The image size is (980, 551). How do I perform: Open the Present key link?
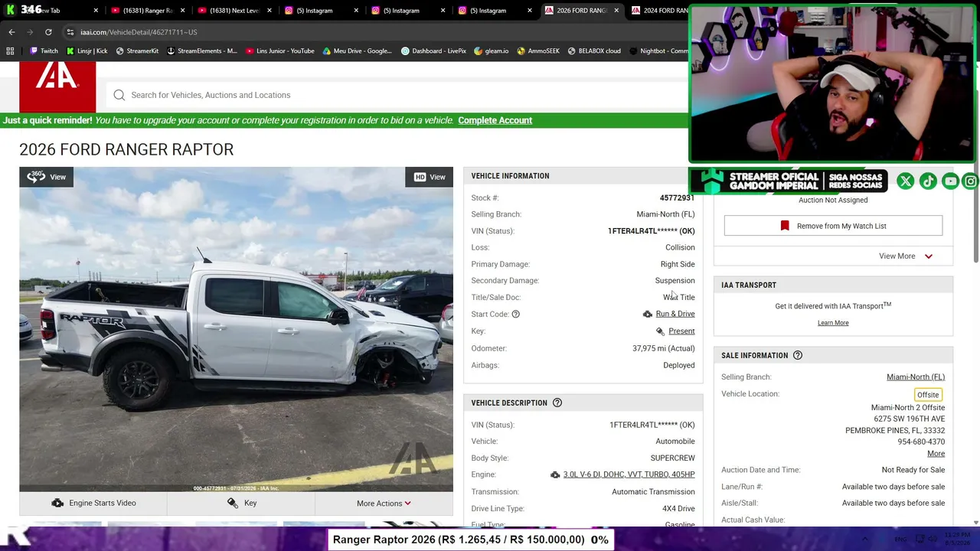point(681,331)
